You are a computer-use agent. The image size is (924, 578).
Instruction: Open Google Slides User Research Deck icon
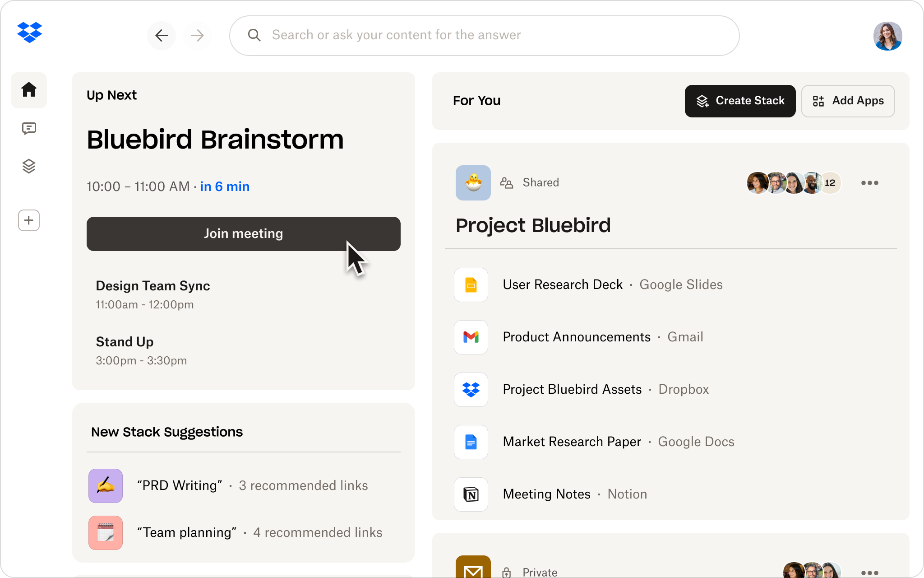[x=471, y=284]
